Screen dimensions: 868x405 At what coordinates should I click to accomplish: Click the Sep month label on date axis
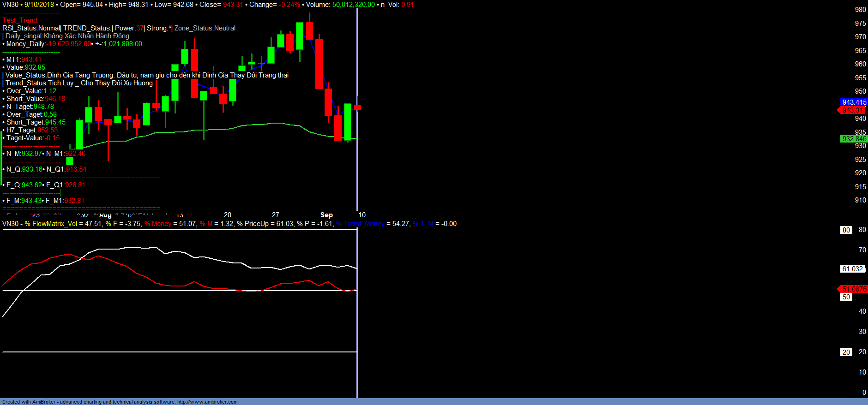(326, 215)
